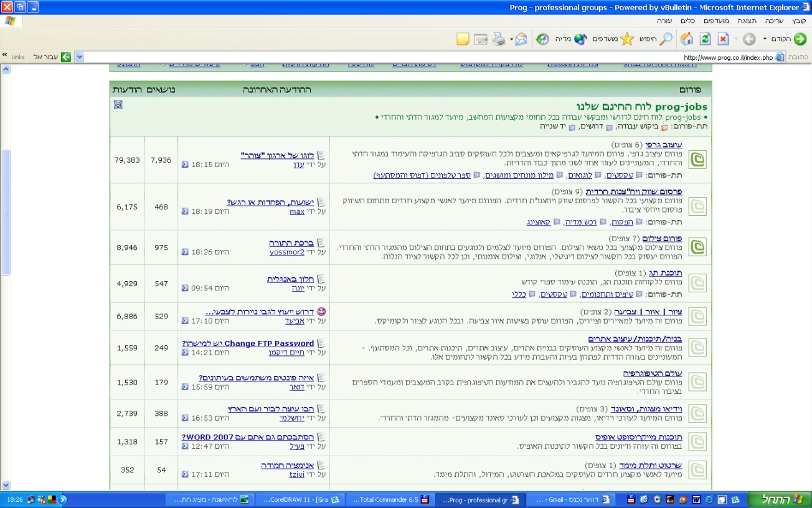This screenshot has height=508, width=812.
Task: Click the Mail envelope toolbar icon
Action: 521,39
